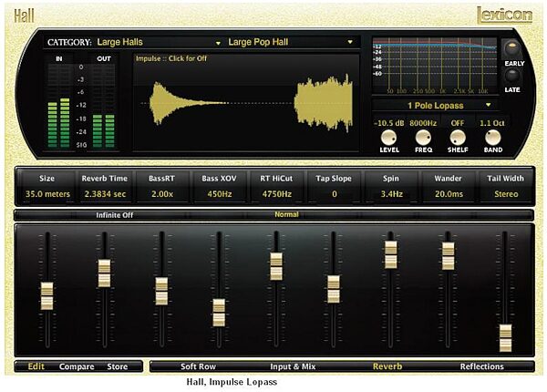Select the Reverb Time parameter cell
Image resolution: width=547 pixels, height=392 pixels.
click(105, 186)
